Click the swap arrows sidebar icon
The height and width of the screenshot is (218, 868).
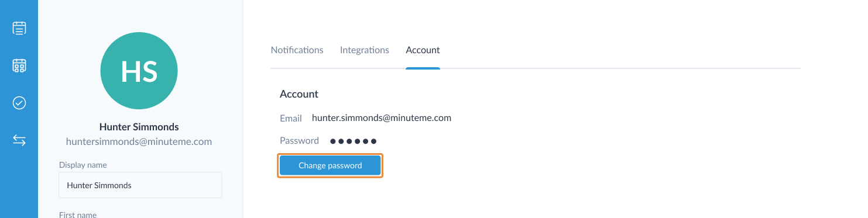tap(19, 140)
